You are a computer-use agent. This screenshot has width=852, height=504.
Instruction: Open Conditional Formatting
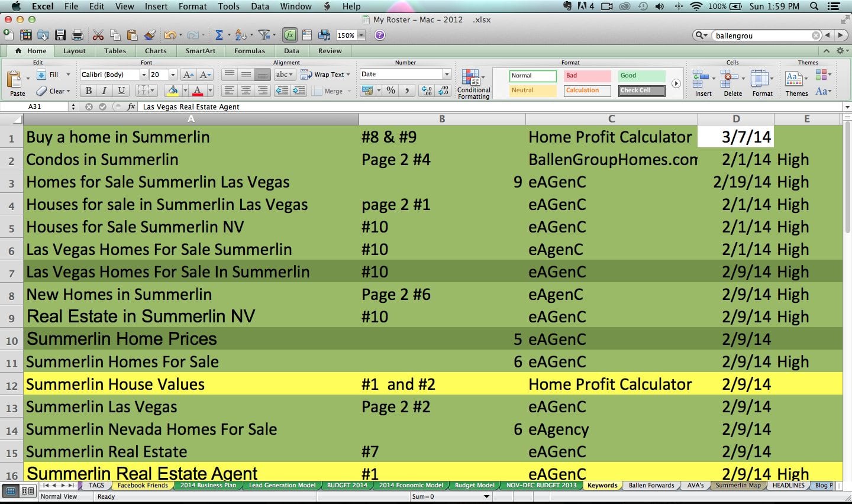(473, 84)
